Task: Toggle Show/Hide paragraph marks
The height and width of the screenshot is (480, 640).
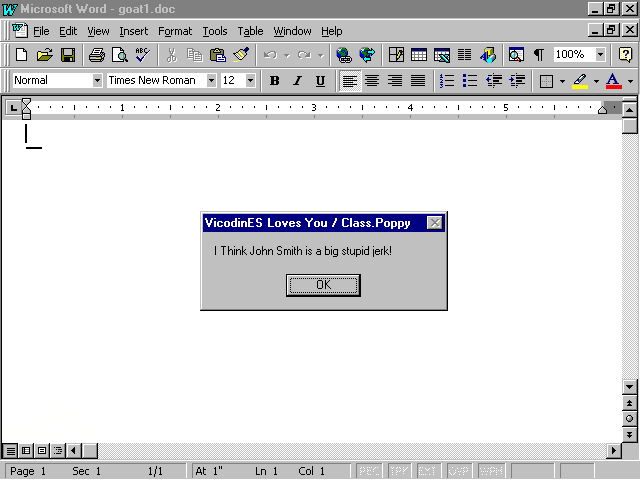Action: [x=539, y=54]
